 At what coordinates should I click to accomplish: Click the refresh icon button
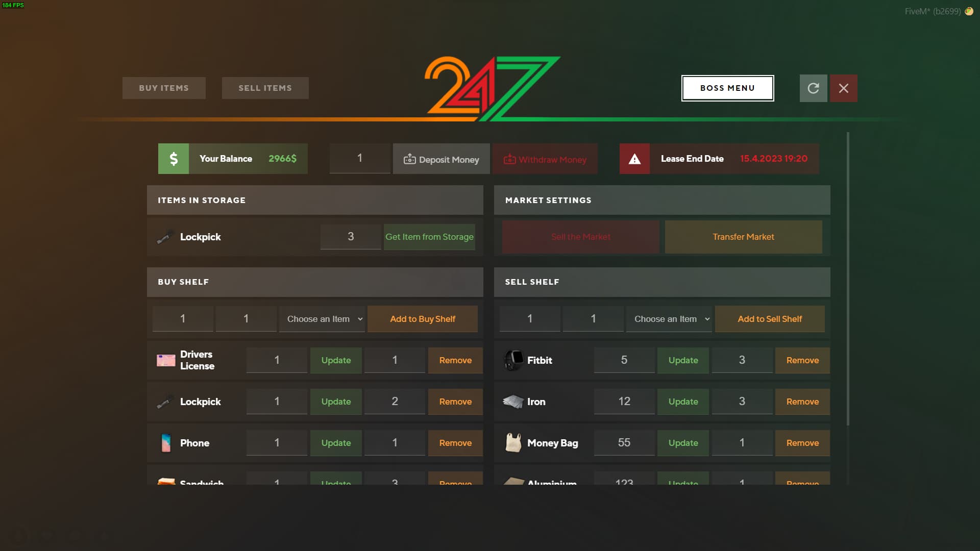tap(813, 88)
